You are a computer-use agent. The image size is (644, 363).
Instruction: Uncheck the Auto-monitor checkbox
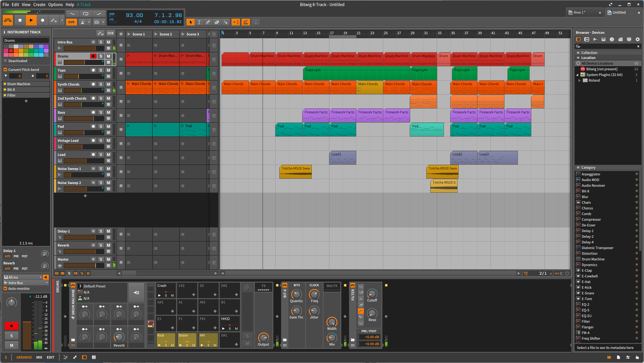[x=5, y=289]
